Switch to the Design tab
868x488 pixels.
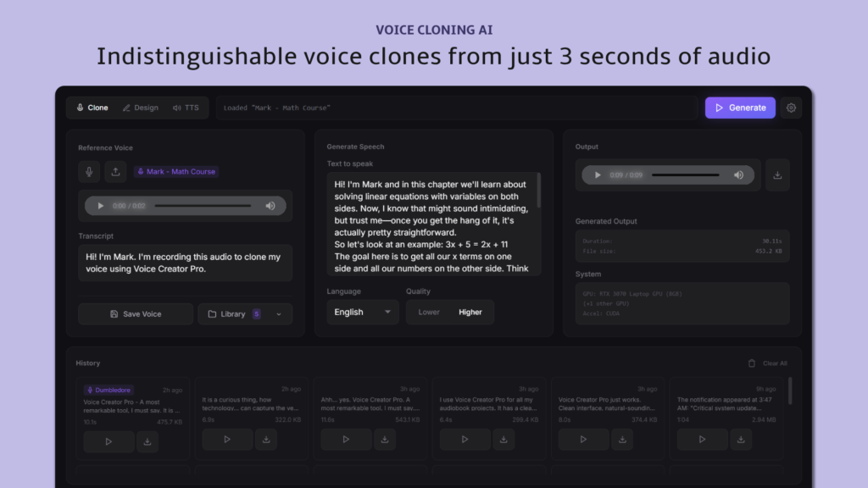(x=140, y=108)
